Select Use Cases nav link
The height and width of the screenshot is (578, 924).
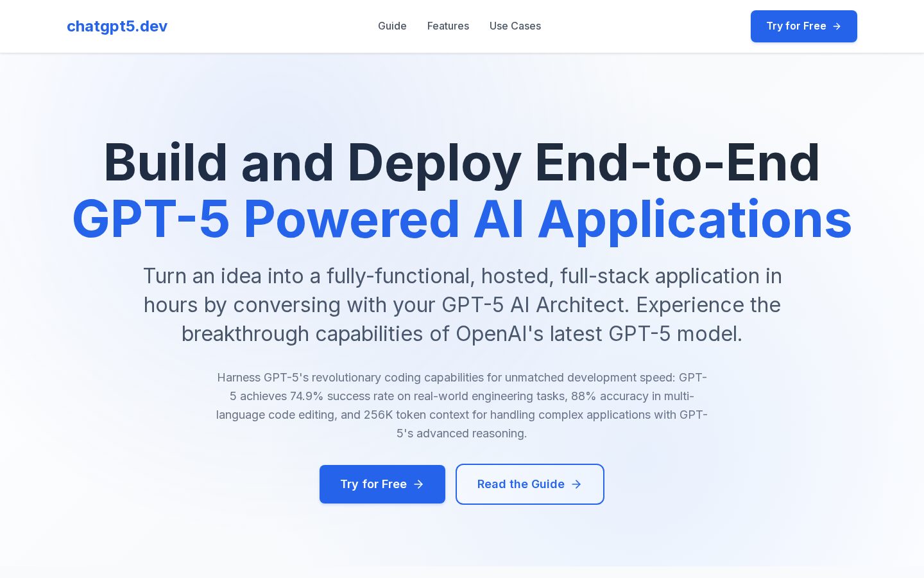tap(515, 26)
